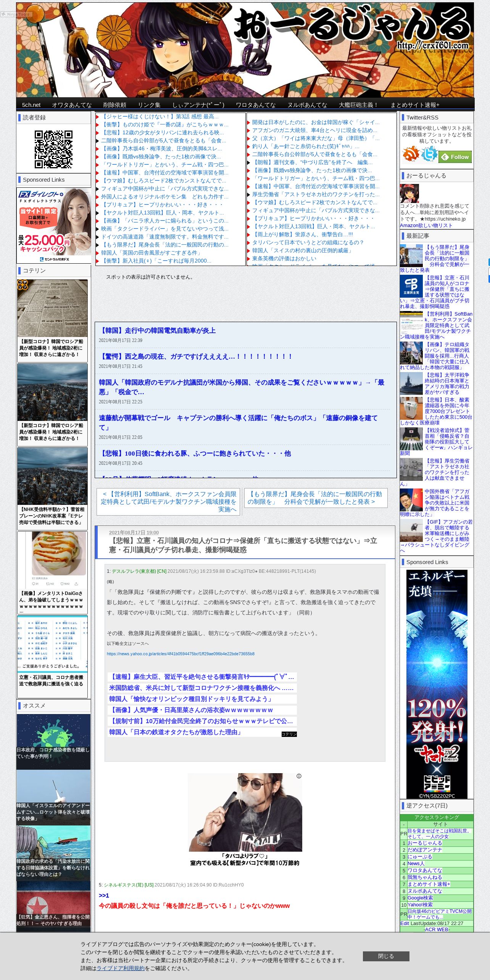
Task: Click the green Feedly Follow button
Action: click(x=455, y=157)
